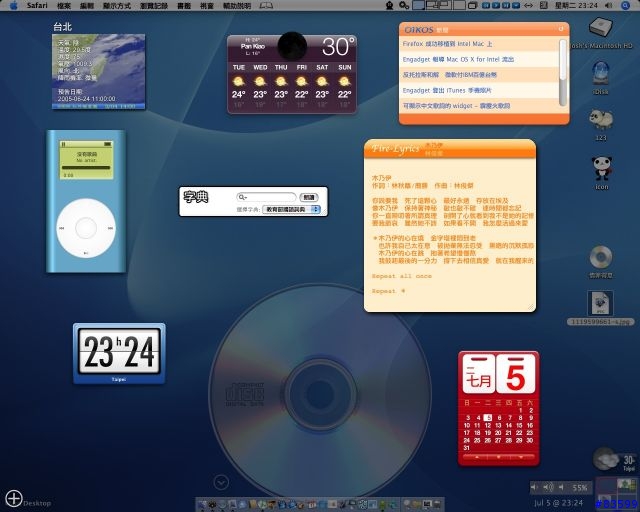Viewport: 640px width, 512px height.
Task: Click the SUN forecast sun icon
Action: pyautogui.click(x=344, y=81)
